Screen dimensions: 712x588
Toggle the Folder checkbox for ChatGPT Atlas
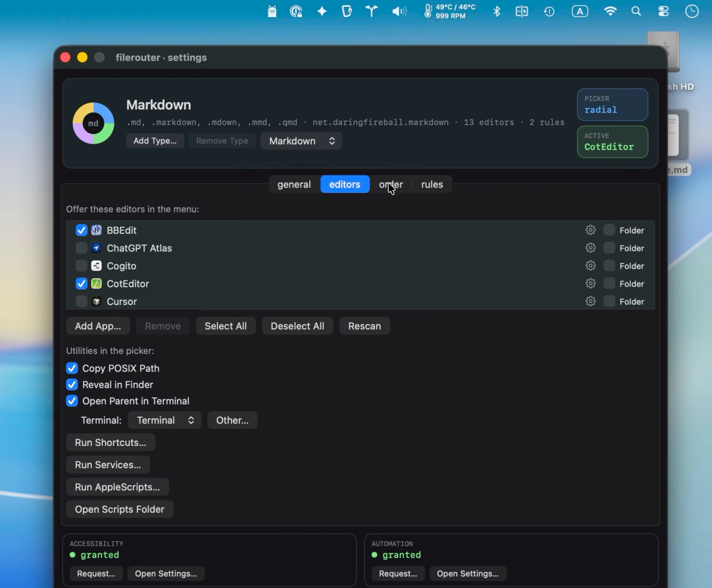(x=610, y=248)
